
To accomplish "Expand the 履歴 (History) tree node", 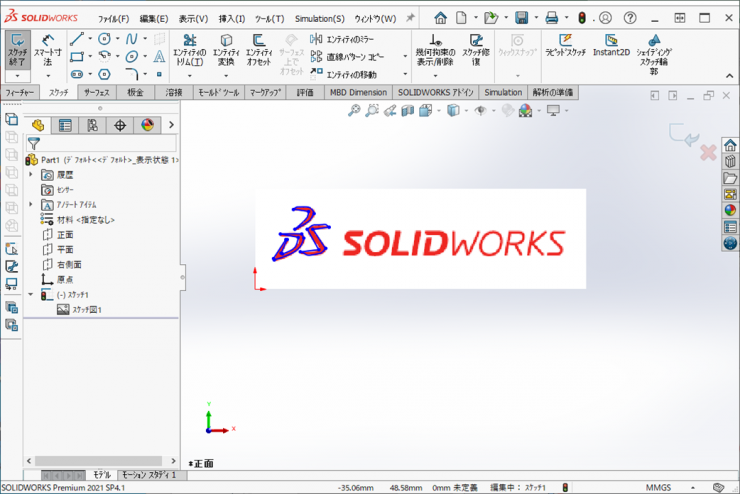I will 31,174.
